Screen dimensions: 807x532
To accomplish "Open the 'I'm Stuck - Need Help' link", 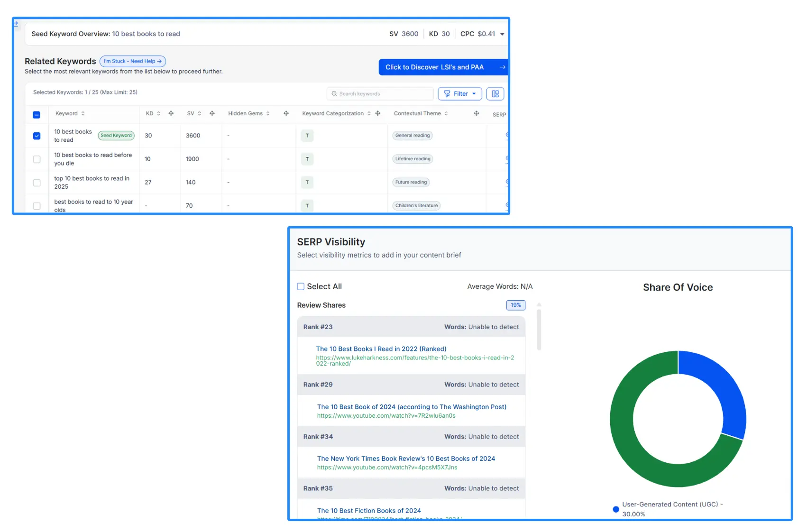I will coord(133,61).
